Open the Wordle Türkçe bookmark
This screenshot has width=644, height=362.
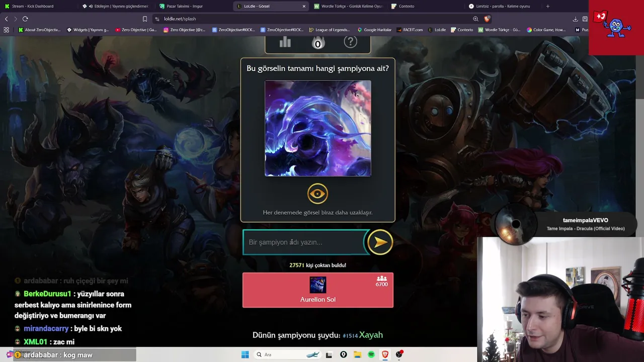[499, 30]
